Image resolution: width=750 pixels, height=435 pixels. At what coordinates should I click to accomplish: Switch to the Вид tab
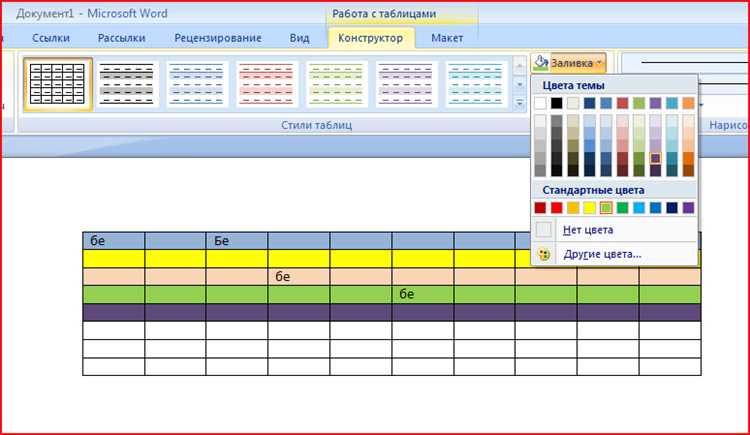click(x=299, y=38)
